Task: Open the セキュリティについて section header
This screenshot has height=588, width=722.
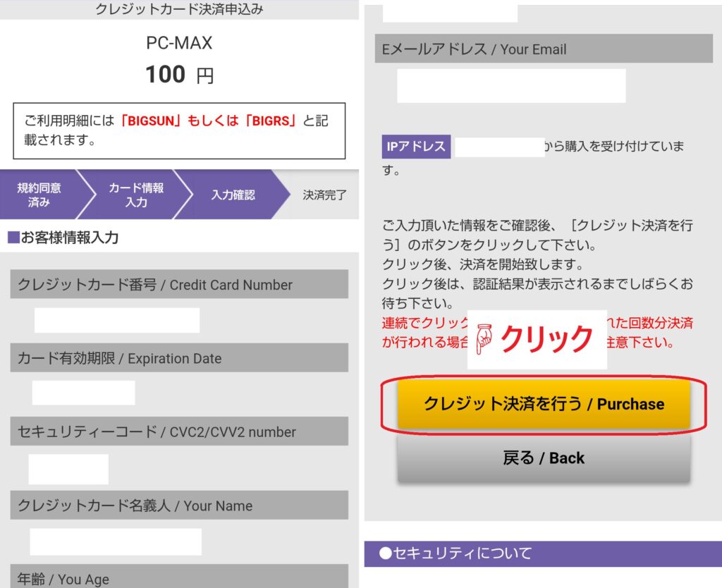Action: [543, 553]
